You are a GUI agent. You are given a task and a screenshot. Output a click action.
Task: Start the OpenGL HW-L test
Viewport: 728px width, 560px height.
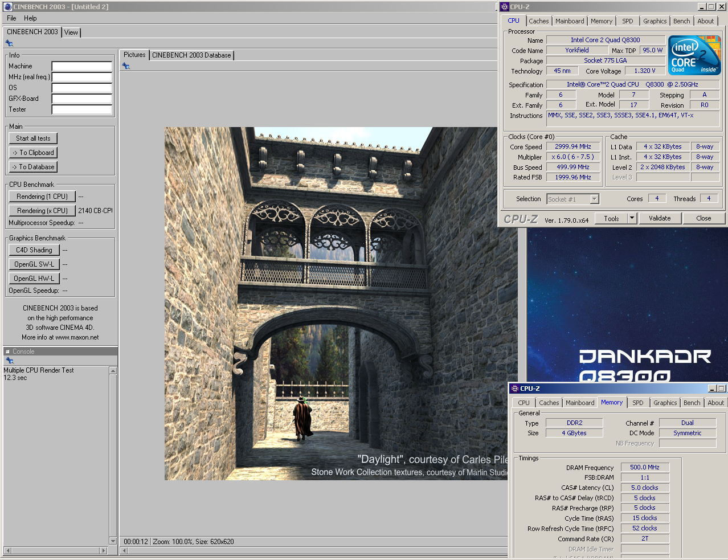(x=34, y=279)
